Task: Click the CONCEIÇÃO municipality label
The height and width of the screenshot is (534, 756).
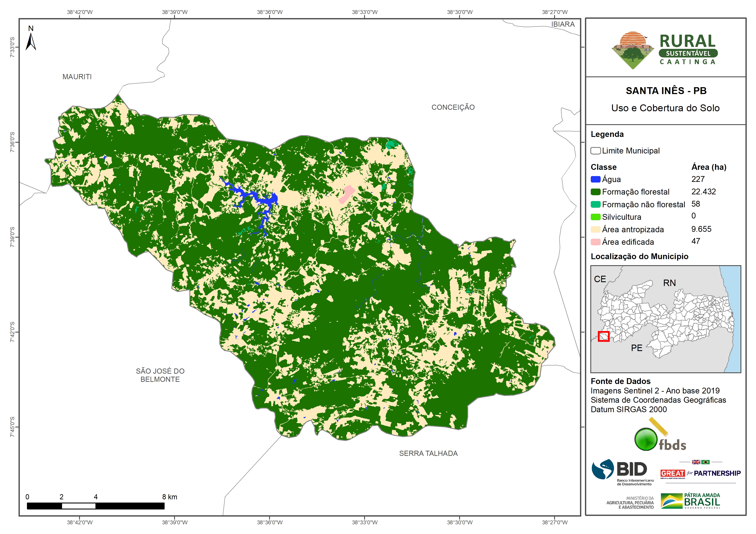Action: 453,107
